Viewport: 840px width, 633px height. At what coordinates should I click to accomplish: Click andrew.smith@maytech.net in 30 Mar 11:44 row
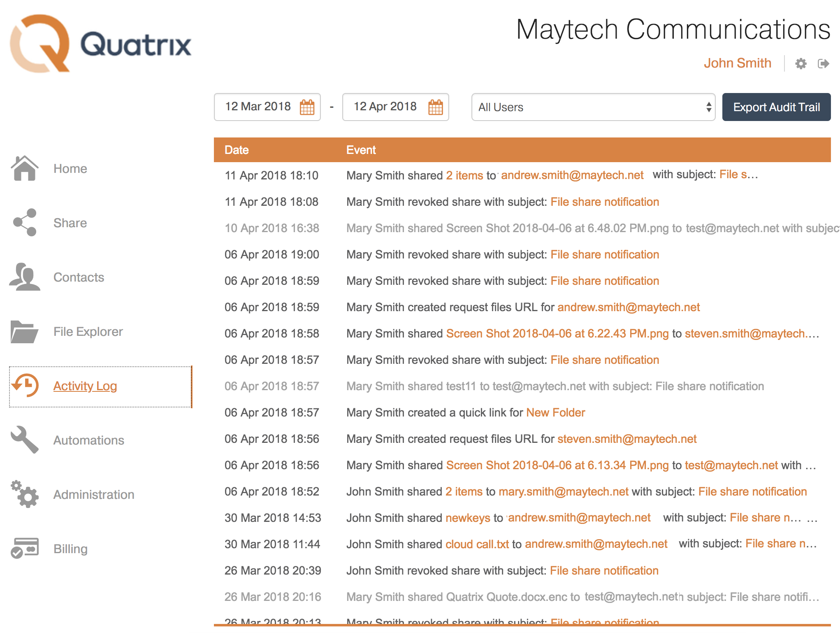pos(596,544)
